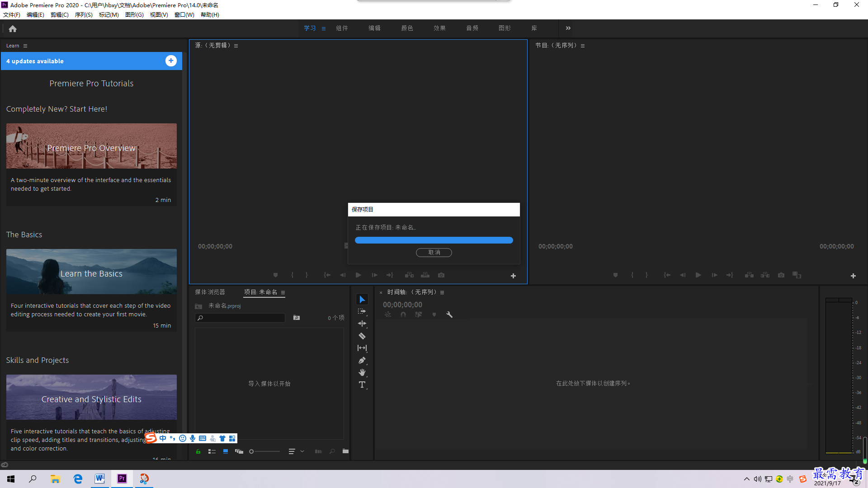This screenshot has width=868, height=488.
Task: Click Program monitor Extract icon
Action: 765,275
